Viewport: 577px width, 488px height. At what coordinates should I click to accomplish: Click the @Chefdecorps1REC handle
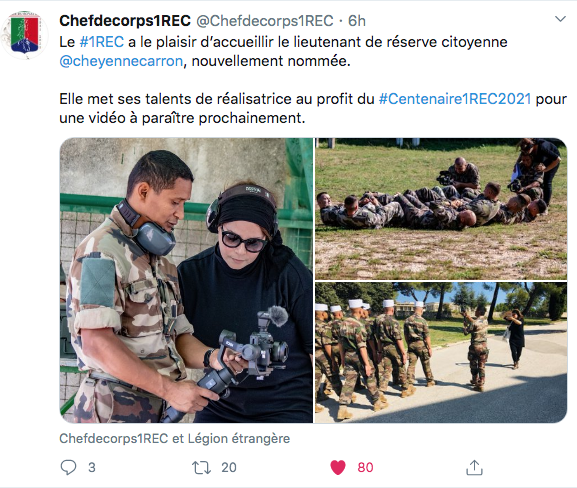[265, 21]
